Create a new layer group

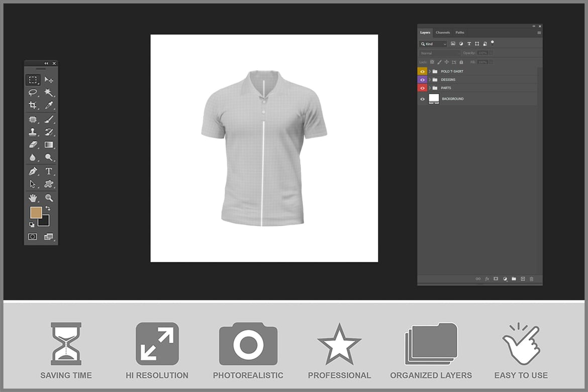pos(514,279)
